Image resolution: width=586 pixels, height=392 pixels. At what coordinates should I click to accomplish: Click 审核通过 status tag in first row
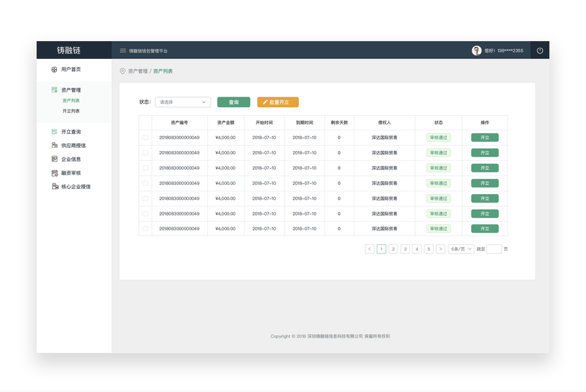(x=438, y=137)
